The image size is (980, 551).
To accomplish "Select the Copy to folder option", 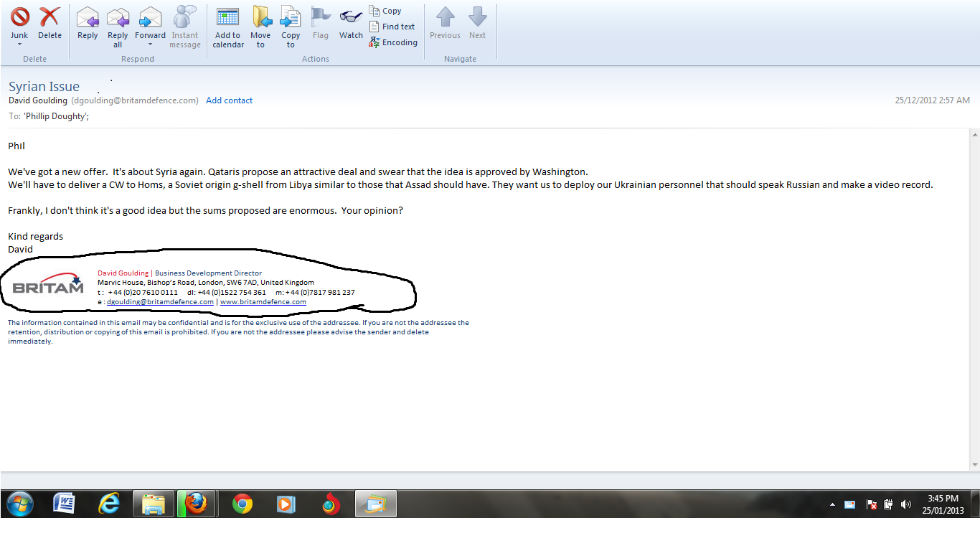I will pyautogui.click(x=291, y=27).
